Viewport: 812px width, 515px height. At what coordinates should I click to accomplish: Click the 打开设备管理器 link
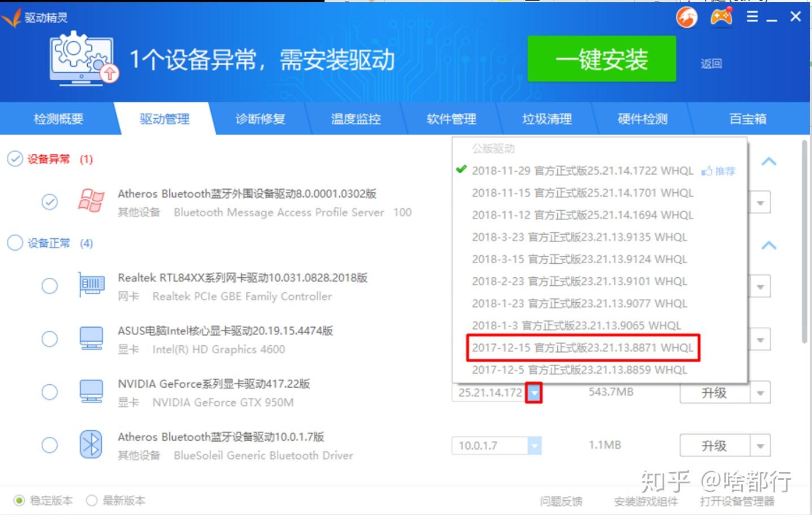[x=737, y=501]
